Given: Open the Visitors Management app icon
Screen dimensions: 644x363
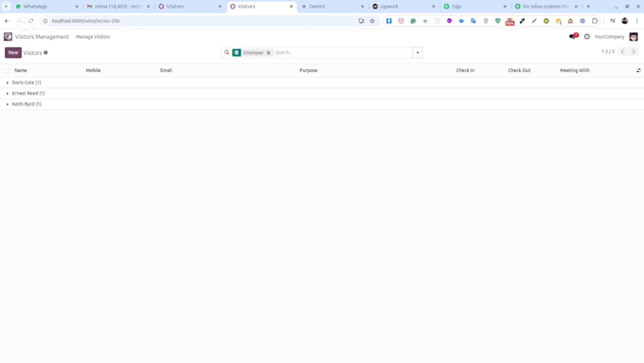Looking at the screenshot, I should tap(8, 37).
